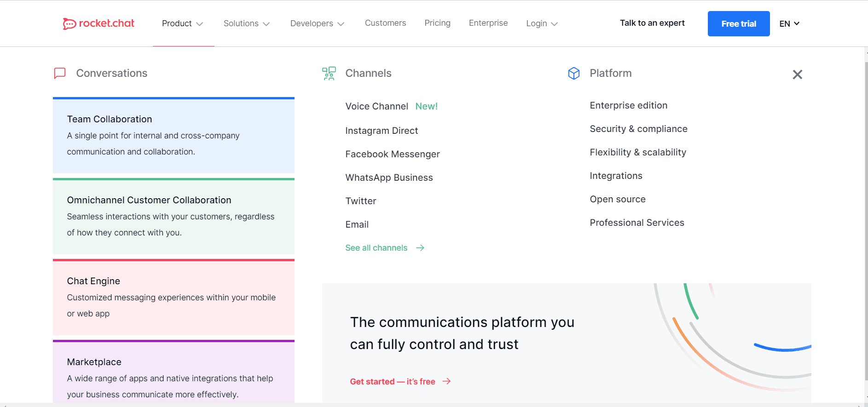The height and width of the screenshot is (407, 868).
Task: Click Get started — it's free
Action: pyautogui.click(x=393, y=381)
